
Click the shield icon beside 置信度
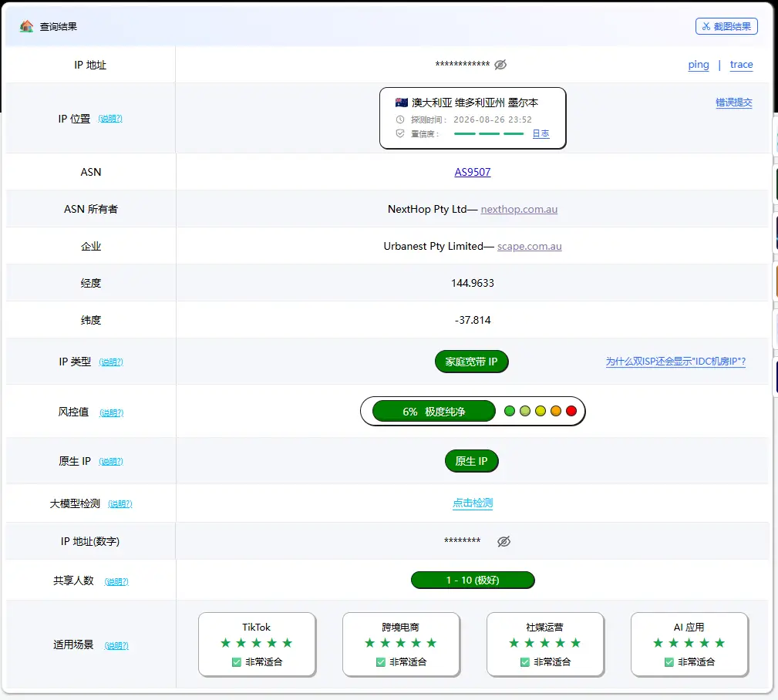(400, 133)
